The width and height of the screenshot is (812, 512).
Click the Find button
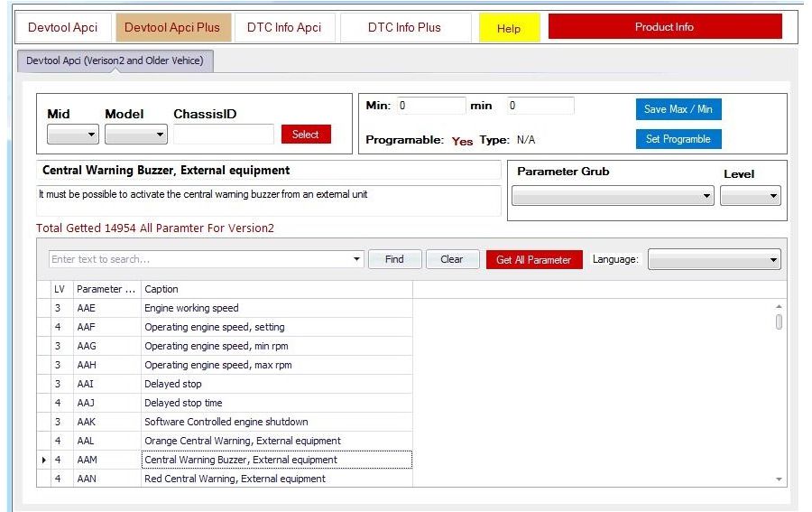point(394,259)
